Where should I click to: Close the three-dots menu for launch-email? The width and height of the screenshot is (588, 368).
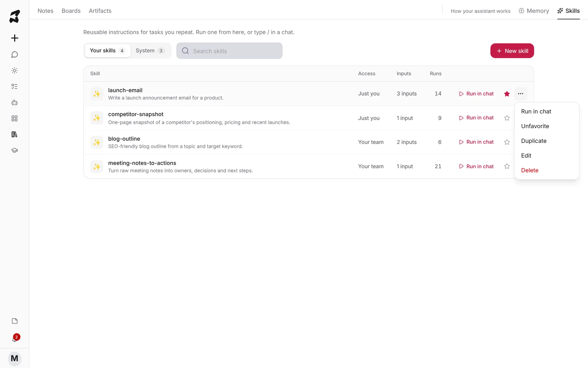[520, 94]
